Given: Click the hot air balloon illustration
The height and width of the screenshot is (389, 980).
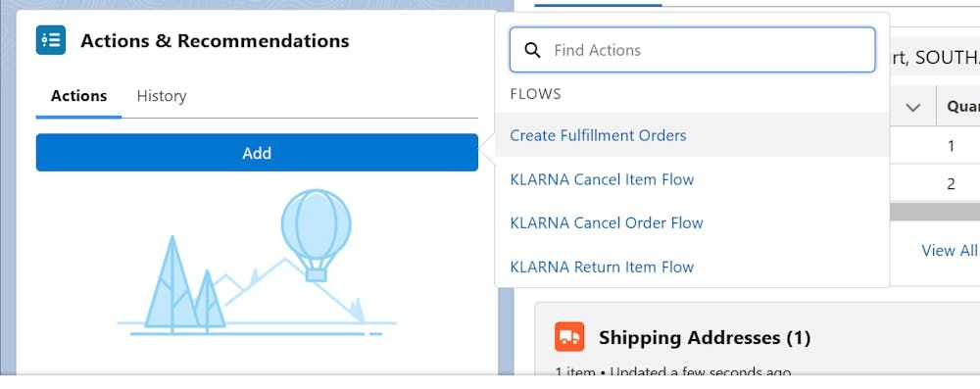Looking at the screenshot, I should [317, 235].
